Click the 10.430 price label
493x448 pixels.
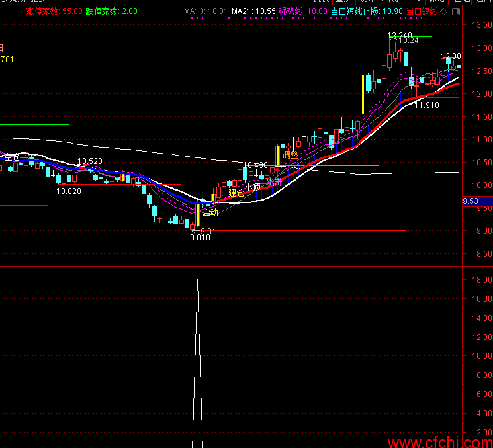[x=255, y=165]
